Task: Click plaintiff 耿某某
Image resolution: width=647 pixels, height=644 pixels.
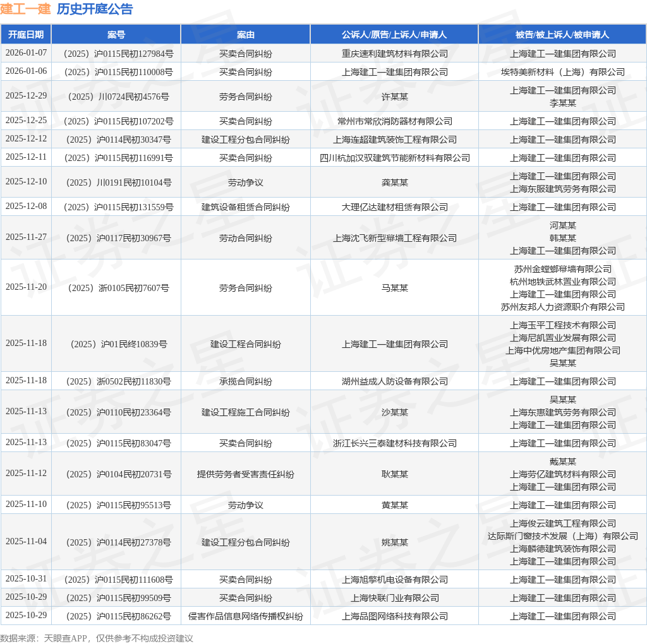Action: (394, 474)
